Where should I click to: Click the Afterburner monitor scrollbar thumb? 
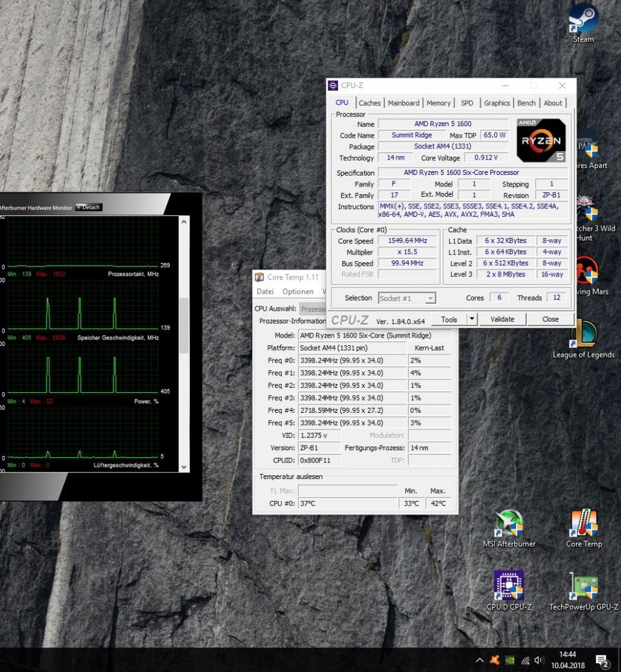184,325
